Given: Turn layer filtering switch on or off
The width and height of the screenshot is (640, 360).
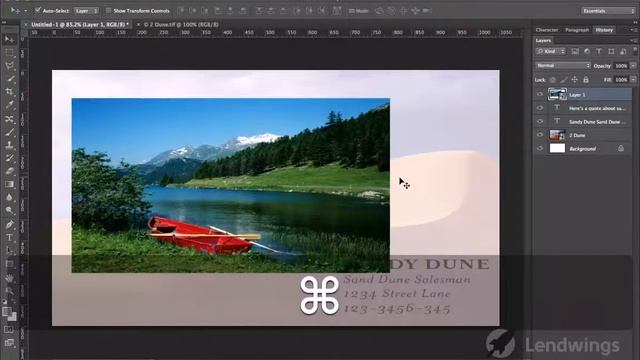Looking at the screenshot, I should 635,51.
